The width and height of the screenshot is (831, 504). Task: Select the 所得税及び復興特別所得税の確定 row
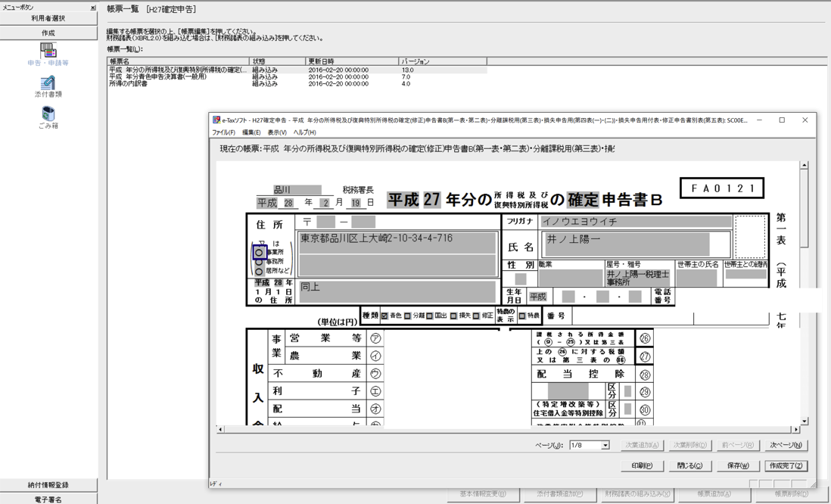coord(297,70)
